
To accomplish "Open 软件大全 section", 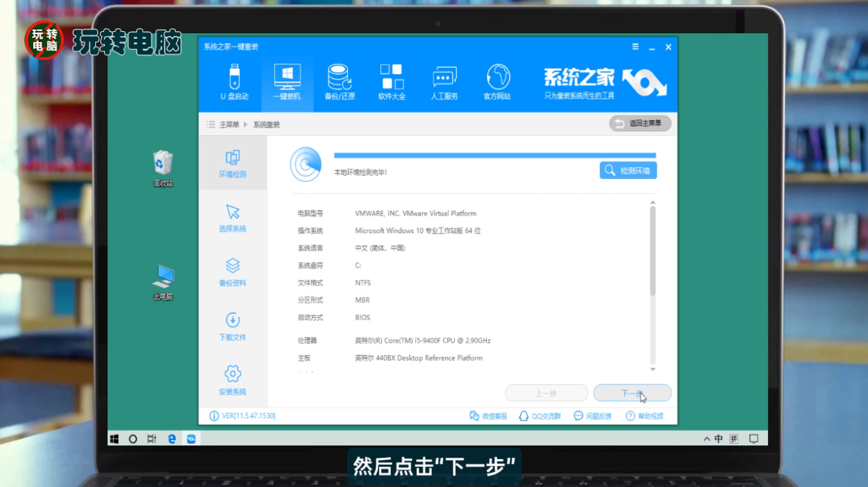I will (392, 83).
